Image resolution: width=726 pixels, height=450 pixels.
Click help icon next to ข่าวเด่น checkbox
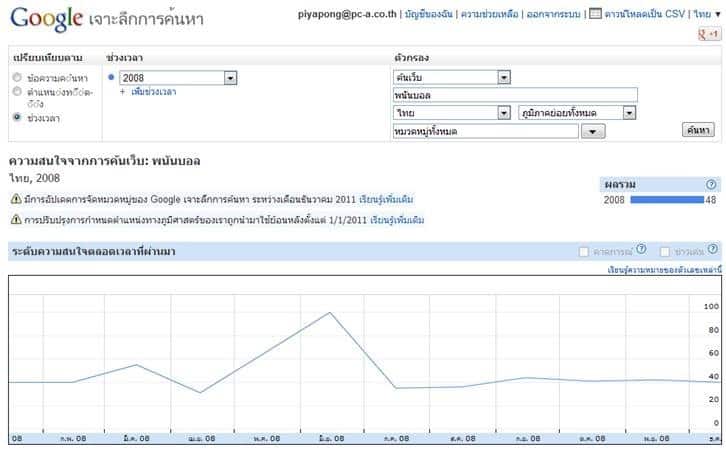[711, 250]
